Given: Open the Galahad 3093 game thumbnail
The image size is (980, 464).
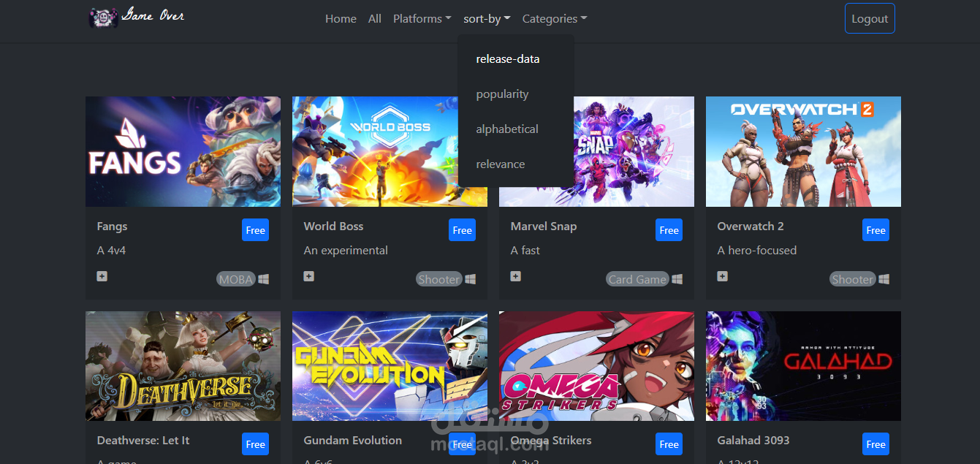Looking at the screenshot, I should pyautogui.click(x=803, y=366).
